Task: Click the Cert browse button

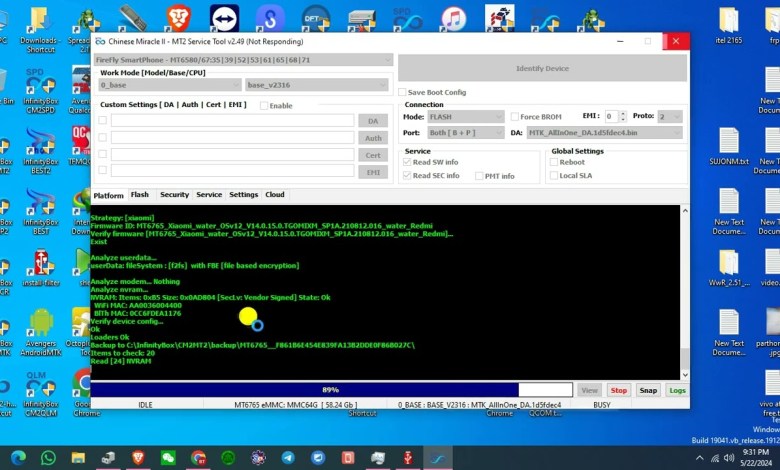Action: click(373, 155)
